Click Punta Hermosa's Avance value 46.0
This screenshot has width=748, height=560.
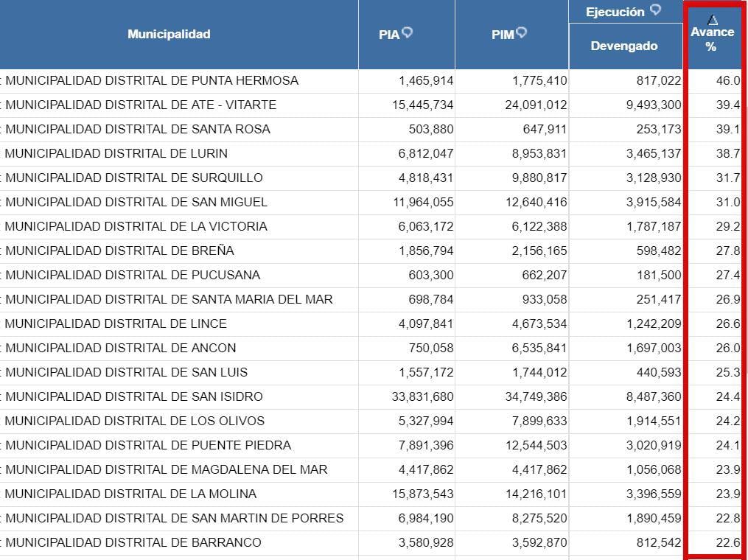[728, 80]
